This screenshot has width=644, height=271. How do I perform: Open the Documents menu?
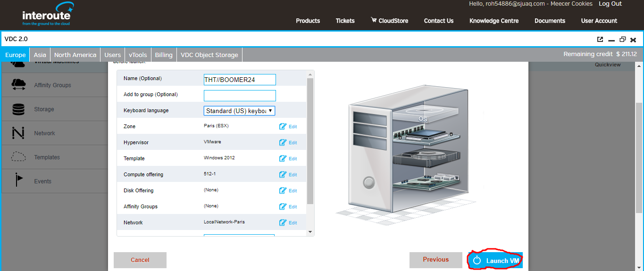coord(550,21)
